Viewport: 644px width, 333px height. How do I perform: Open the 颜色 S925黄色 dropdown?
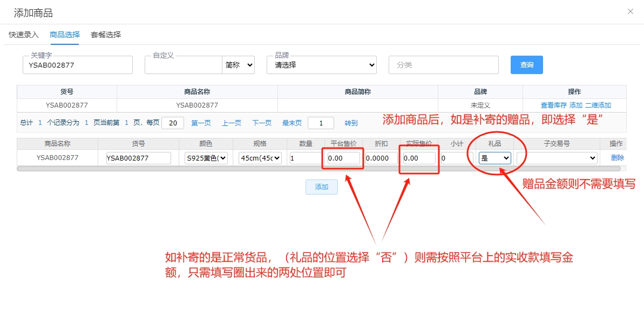pos(206,158)
